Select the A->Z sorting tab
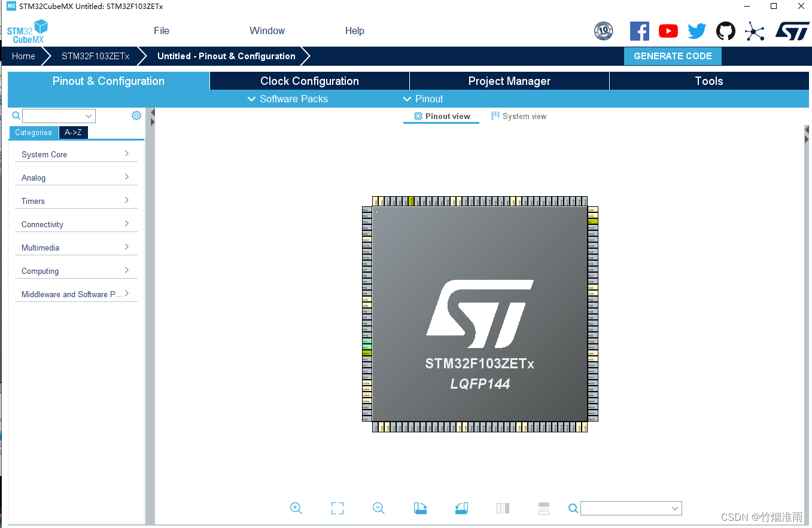 pos(74,133)
